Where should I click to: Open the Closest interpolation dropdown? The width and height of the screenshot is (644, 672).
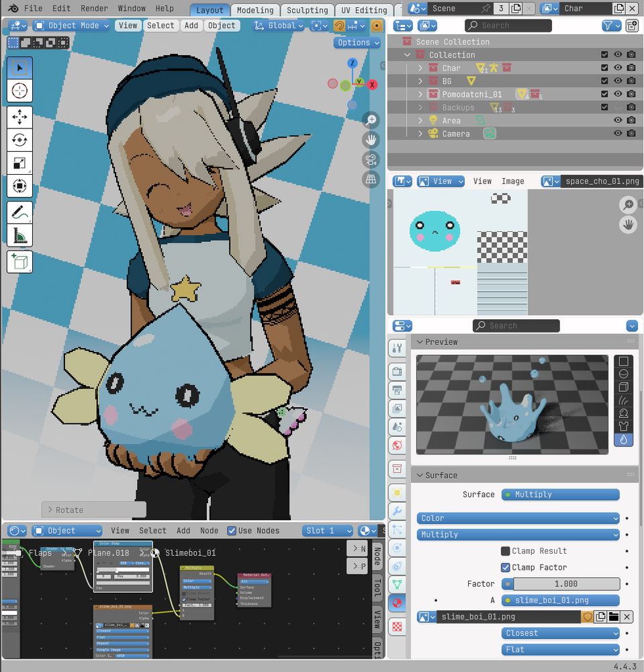pos(561,634)
